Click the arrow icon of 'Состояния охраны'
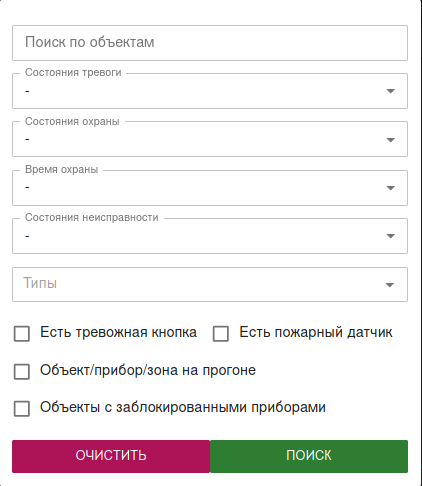The image size is (422, 486). point(390,140)
